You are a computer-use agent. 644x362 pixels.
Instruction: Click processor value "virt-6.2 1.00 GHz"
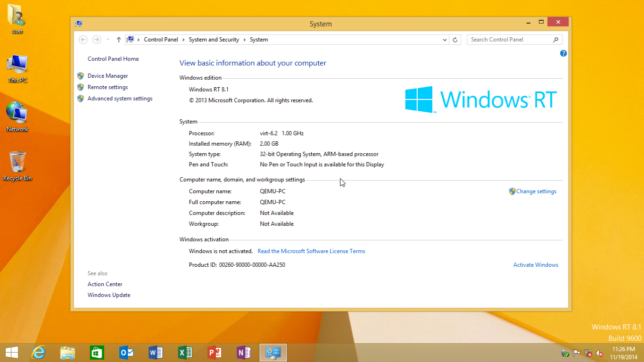tap(282, 133)
